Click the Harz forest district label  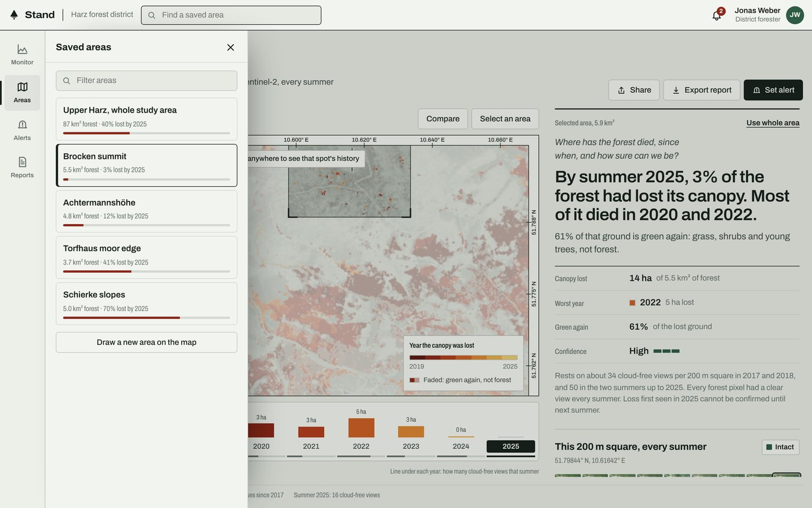coord(102,15)
